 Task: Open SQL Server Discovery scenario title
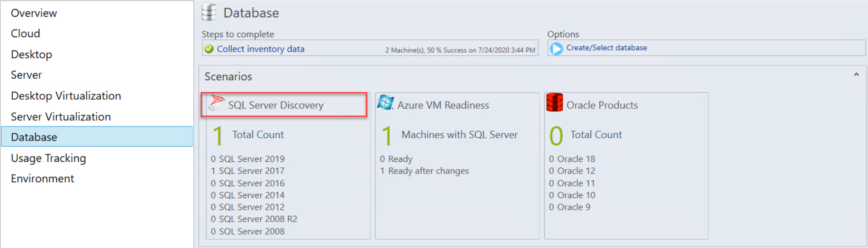(x=276, y=105)
